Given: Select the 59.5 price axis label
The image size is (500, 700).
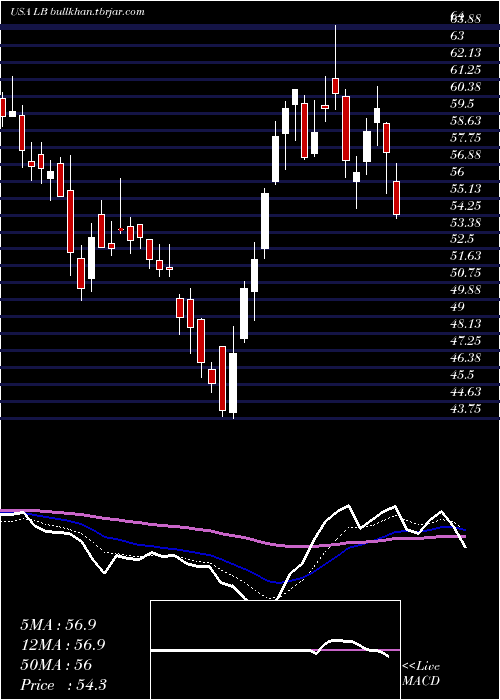Looking at the screenshot, I should pos(462,104).
